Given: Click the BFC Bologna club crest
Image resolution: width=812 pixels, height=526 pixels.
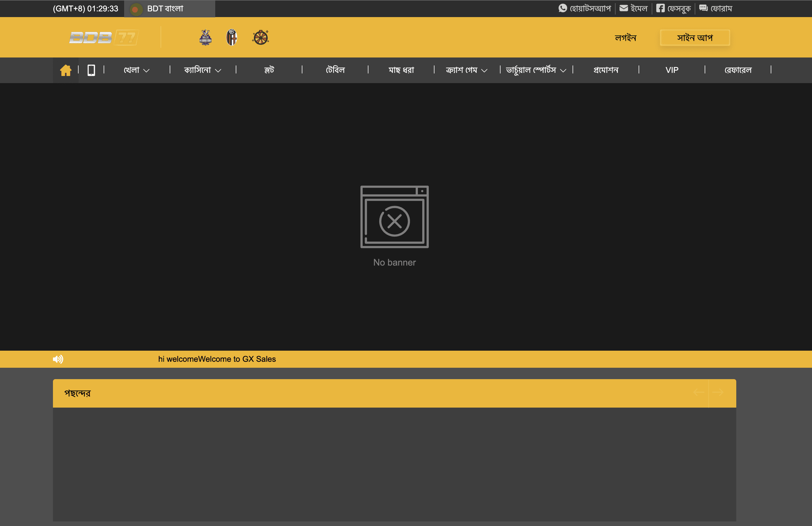Looking at the screenshot, I should coord(232,38).
